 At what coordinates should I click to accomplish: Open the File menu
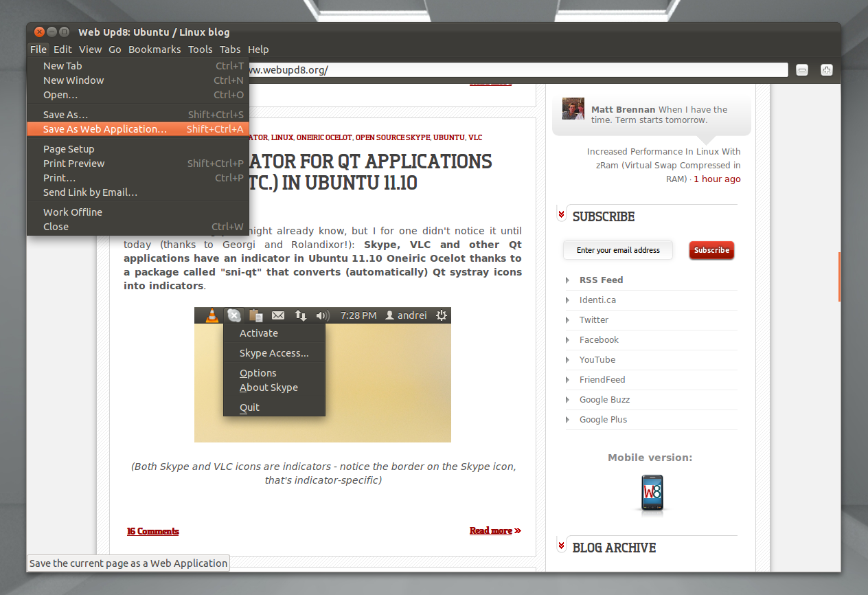pyautogui.click(x=38, y=49)
